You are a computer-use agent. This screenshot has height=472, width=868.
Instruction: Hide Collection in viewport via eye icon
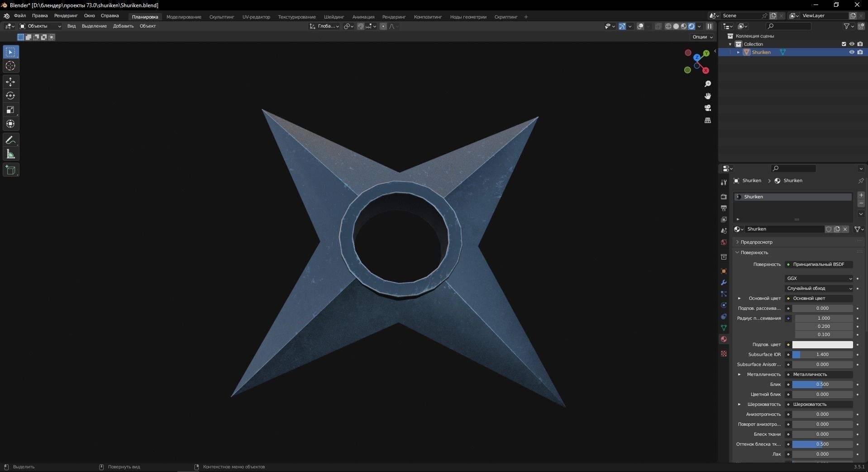pos(852,44)
